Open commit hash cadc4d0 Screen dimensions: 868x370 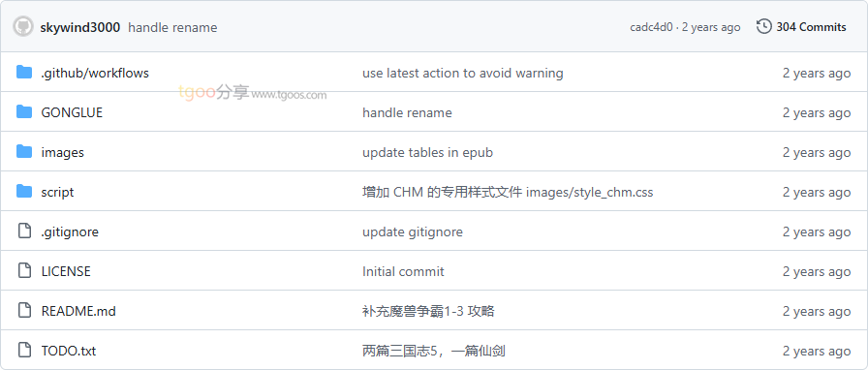[x=651, y=27]
